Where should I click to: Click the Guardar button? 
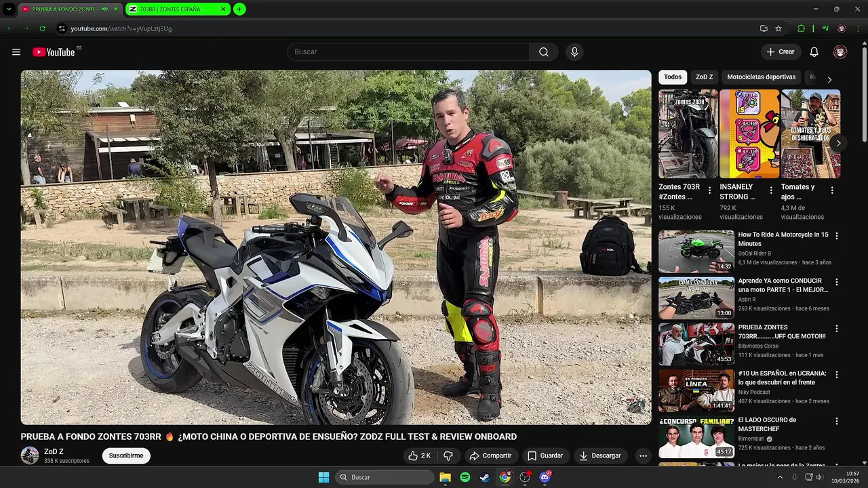545,455
